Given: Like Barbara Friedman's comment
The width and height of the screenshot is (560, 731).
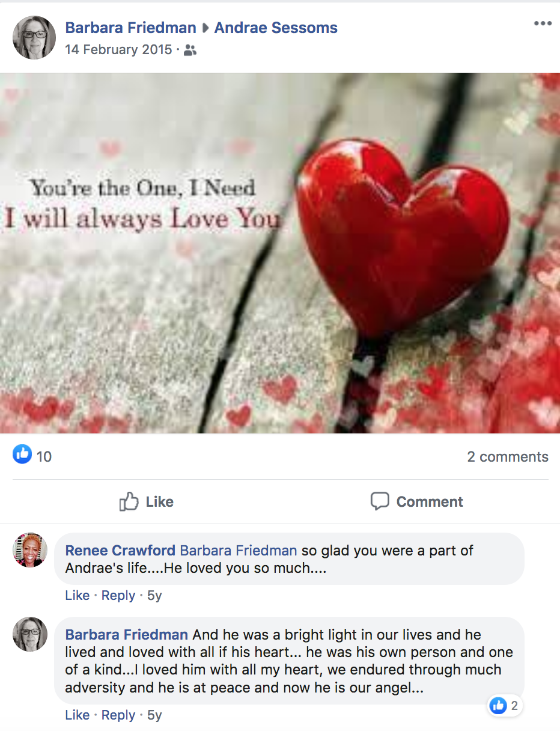Looking at the screenshot, I should pyautogui.click(x=77, y=715).
